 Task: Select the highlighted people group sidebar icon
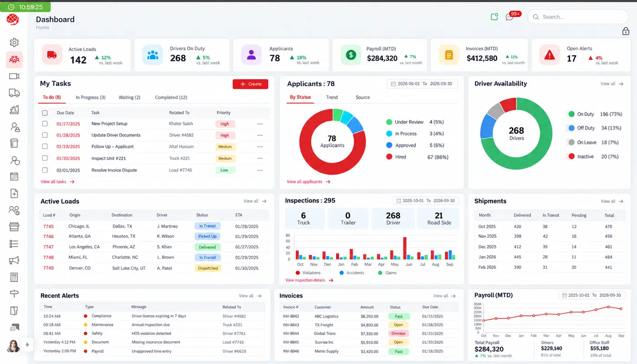click(x=14, y=60)
